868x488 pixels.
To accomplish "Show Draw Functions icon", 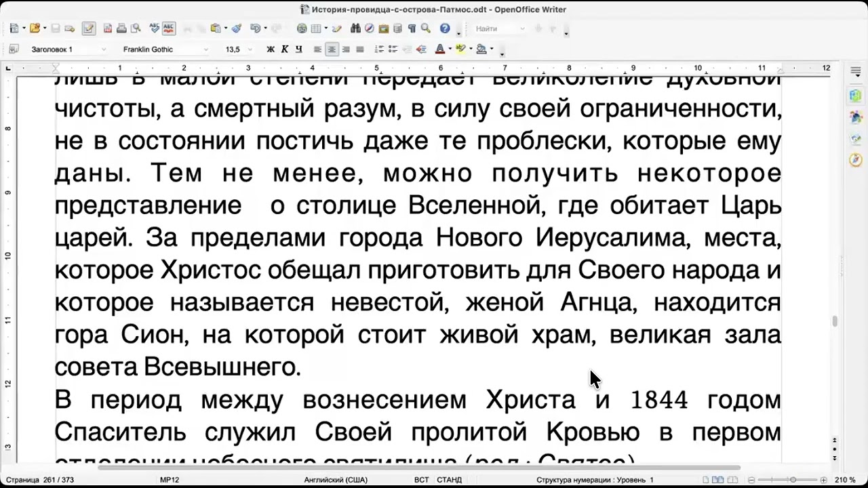I will click(x=337, y=28).
